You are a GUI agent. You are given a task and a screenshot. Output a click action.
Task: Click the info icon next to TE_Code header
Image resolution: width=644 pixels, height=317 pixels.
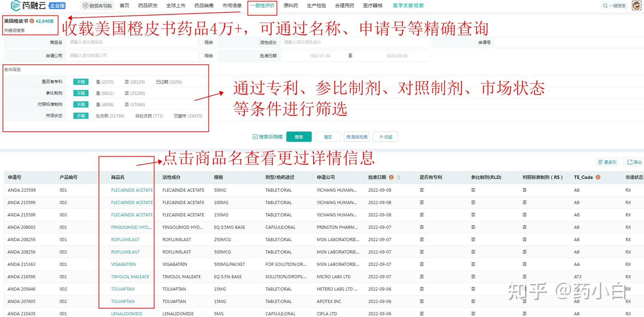tap(598, 177)
